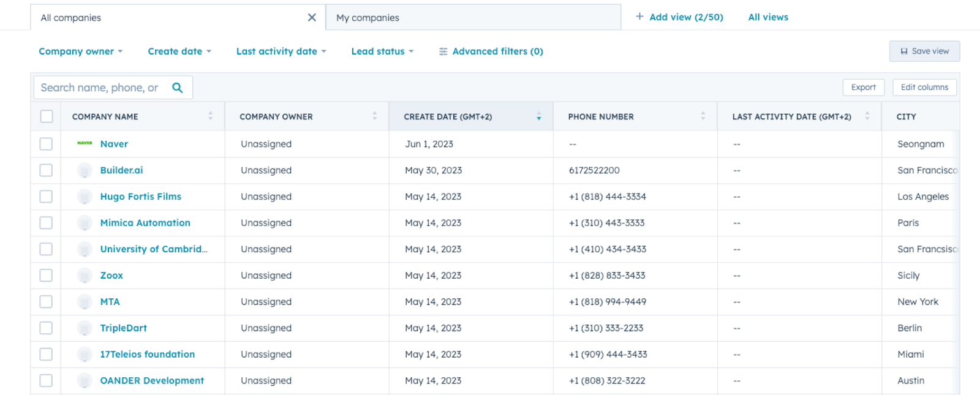980x395 pixels.
Task: Check the Zoox row checkbox
Action: pos(46,276)
